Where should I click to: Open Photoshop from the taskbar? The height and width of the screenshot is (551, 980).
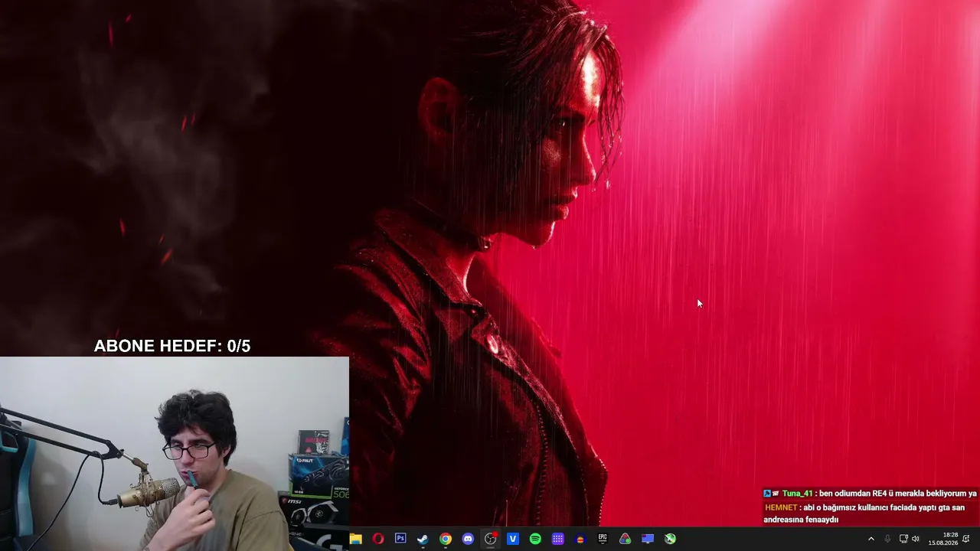click(400, 539)
